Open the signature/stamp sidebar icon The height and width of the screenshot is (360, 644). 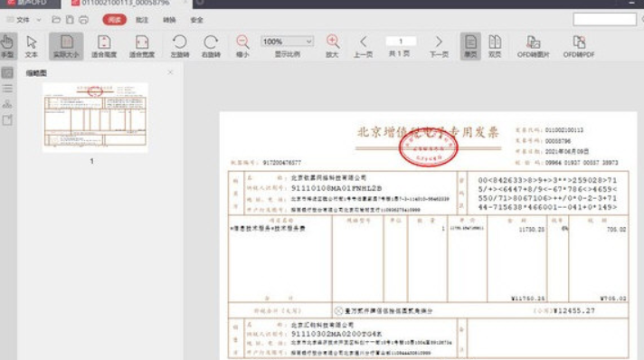[x=7, y=104]
